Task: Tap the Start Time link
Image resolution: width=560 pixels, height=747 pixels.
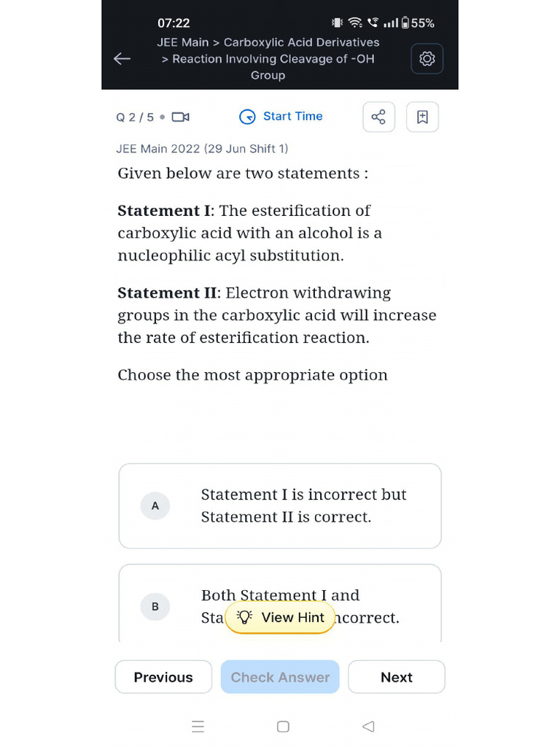Action: pyautogui.click(x=292, y=116)
